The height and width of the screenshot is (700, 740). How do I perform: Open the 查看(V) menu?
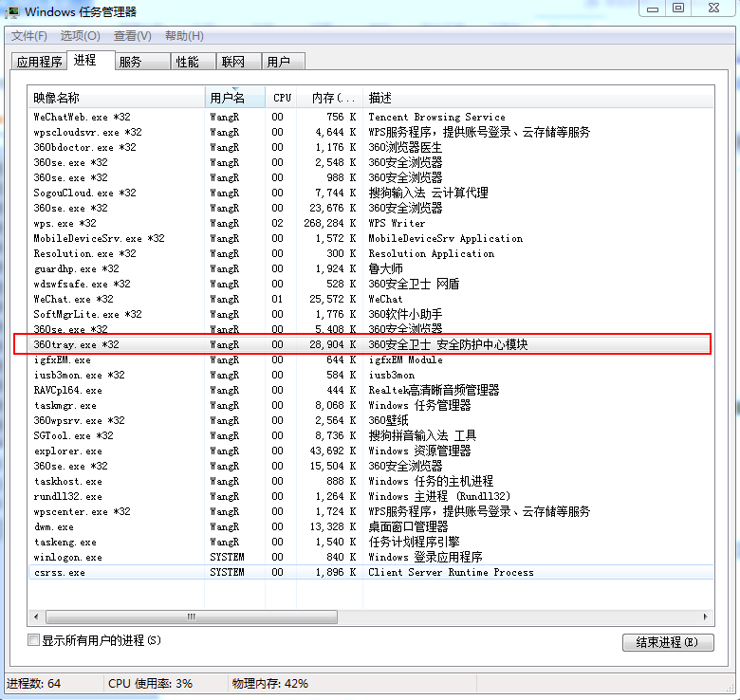132,36
